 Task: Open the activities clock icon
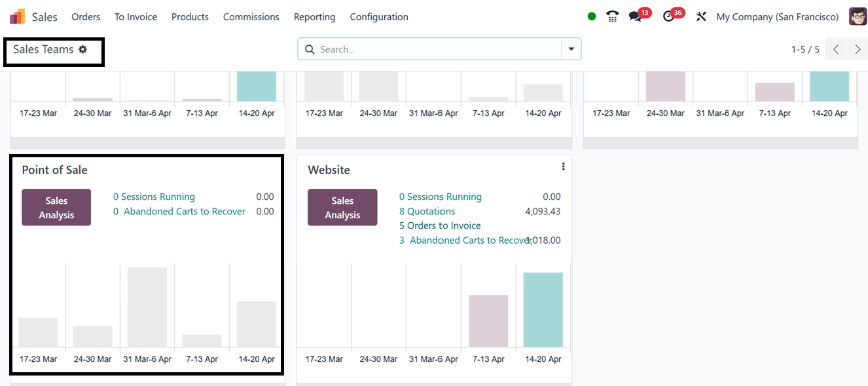click(x=668, y=17)
